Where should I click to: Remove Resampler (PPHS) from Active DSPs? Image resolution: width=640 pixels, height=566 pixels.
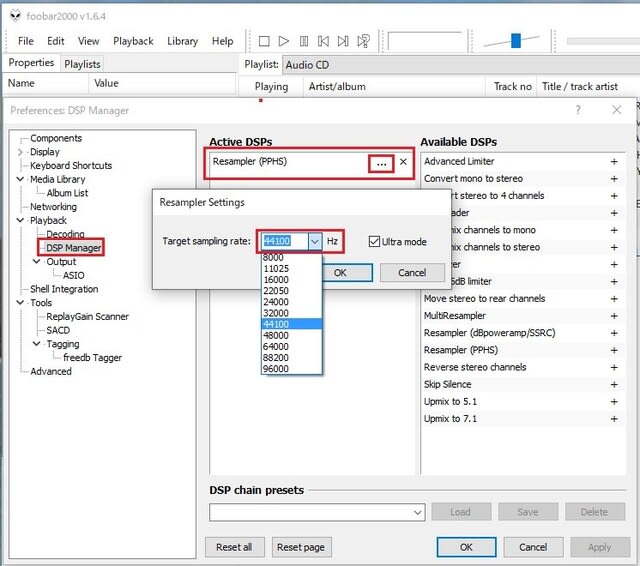(403, 162)
